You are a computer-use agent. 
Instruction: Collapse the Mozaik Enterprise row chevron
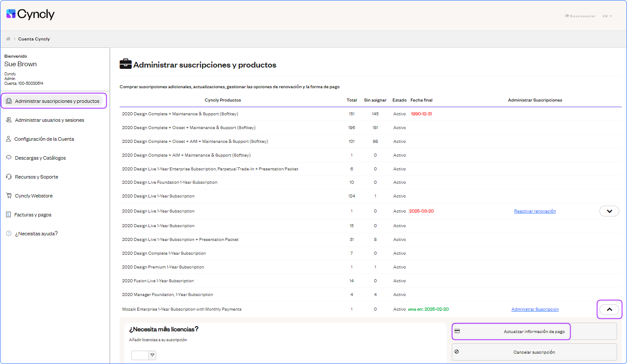tap(609, 309)
